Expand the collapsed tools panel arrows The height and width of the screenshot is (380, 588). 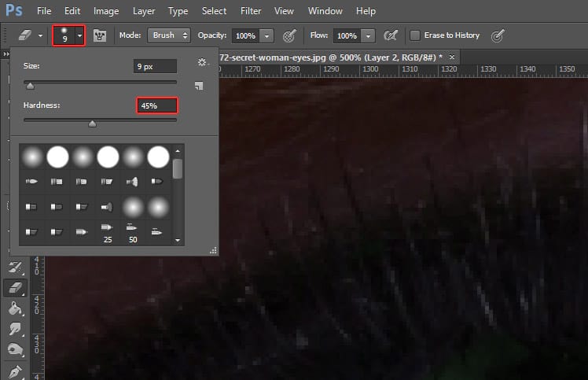(x=6, y=54)
